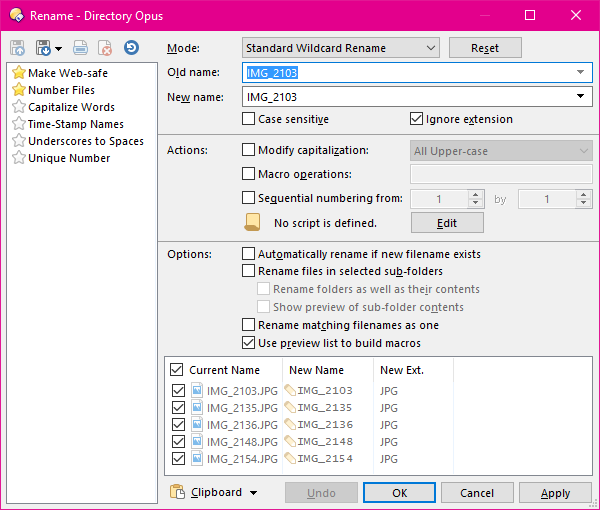600x510 pixels.
Task: Choose the Underscores to Spaces preset
Action: pyautogui.click(x=86, y=141)
